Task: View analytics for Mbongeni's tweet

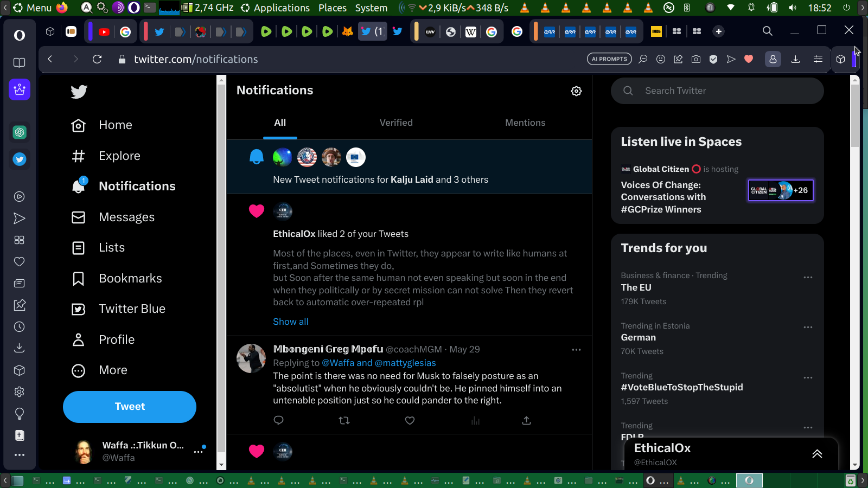Action: (x=475, y=420)
